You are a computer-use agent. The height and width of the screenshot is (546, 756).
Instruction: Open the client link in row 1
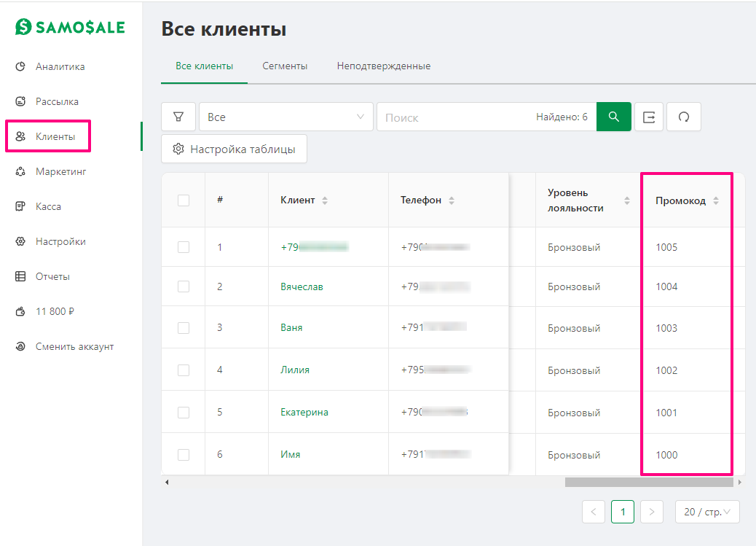click(315, 247)
